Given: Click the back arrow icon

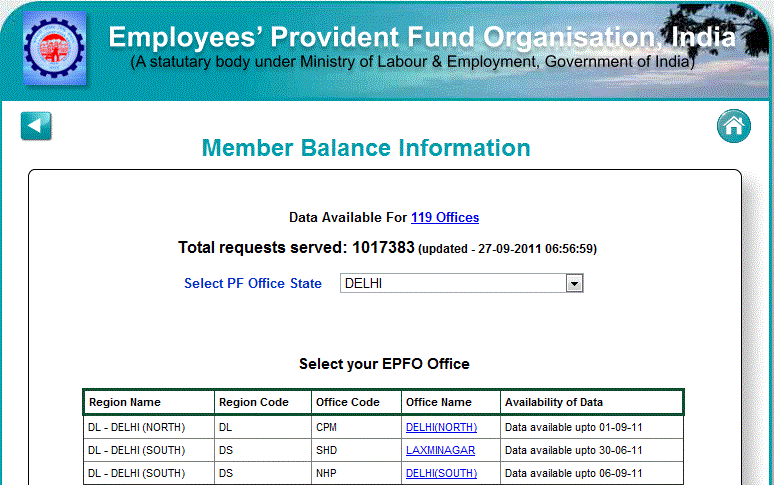Looking at the screenshot, I should pyautogui.click(x=36, y=126).
